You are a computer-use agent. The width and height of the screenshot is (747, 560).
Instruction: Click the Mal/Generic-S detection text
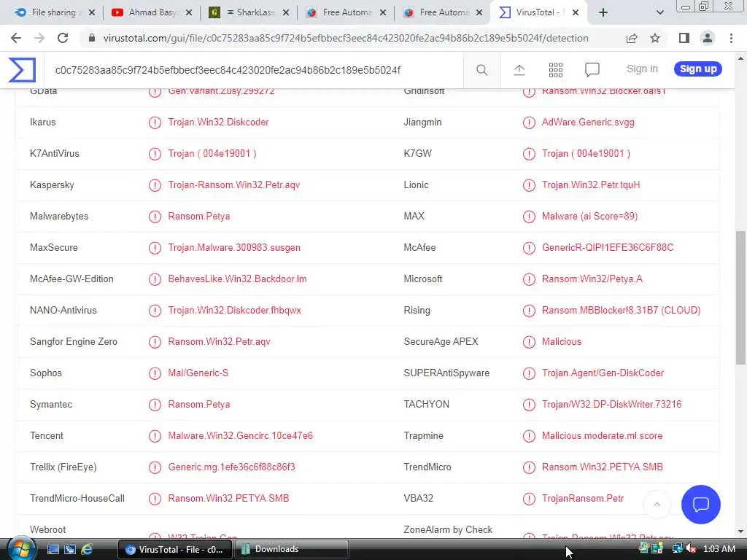tap(198, 373)
